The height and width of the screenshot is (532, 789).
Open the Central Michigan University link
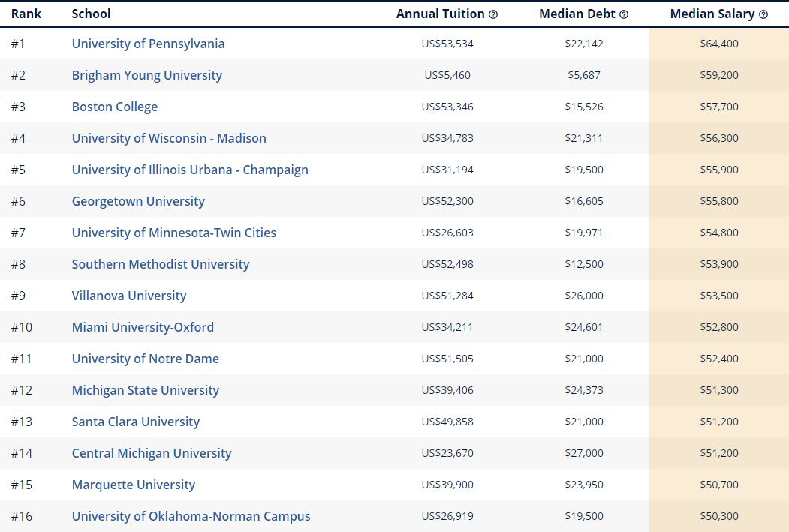(152, 453)
